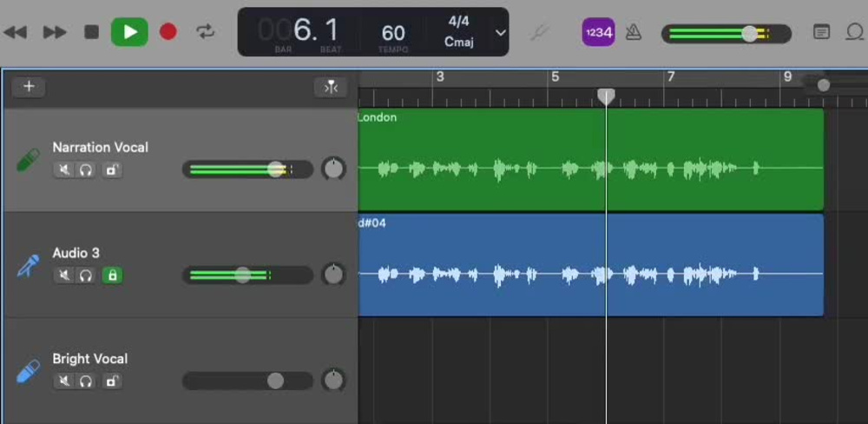868x424 pixels.
Task: Fast forward the playhead
Action: pos(55,32)
